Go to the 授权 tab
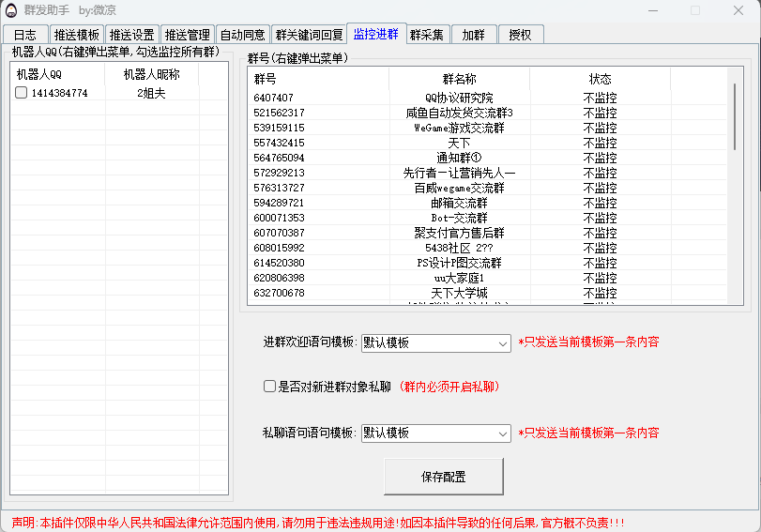 click(x=520, y=35)
